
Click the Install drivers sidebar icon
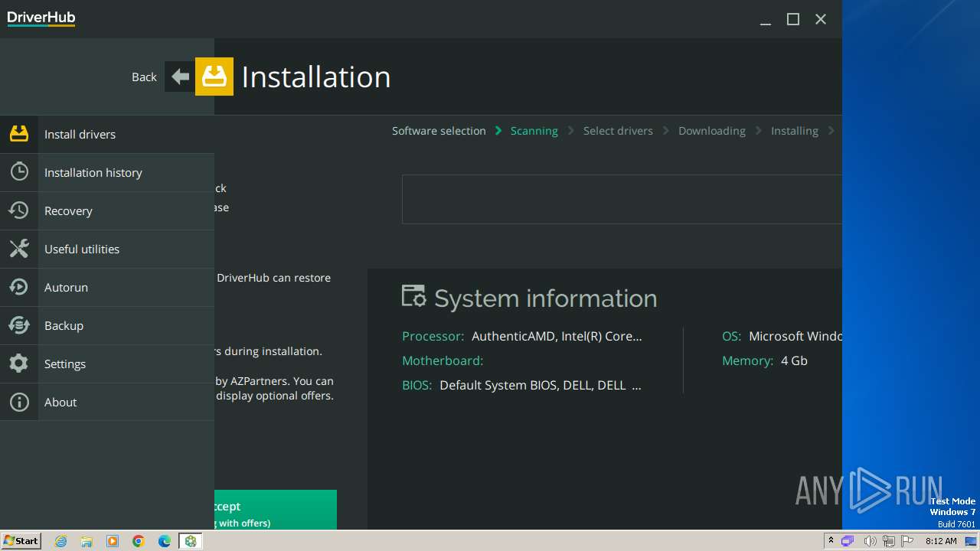19,134
